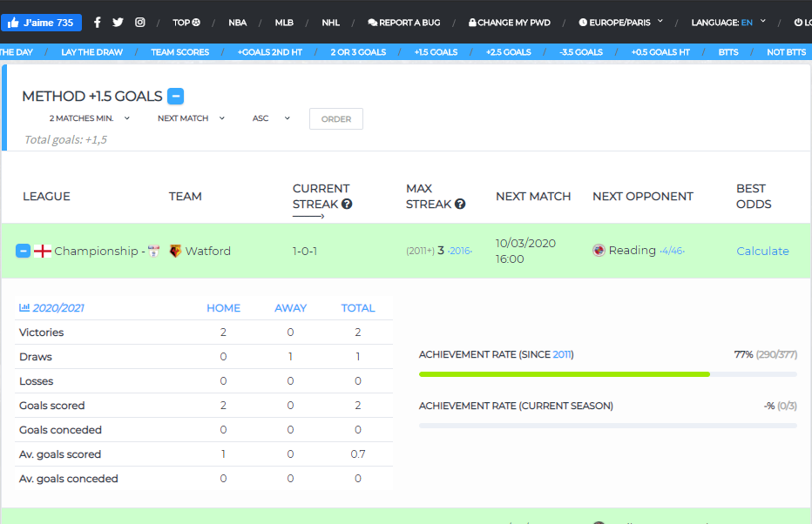The image size is (812, 524).
Task: Click the achievement rate since 2011 progress bar
Action: pyautogui.click(x=608, y=374)
